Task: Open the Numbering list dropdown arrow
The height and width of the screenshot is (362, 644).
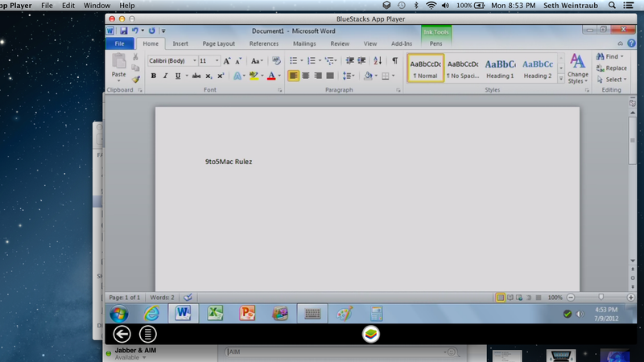Action: click(x=320, y=61)
